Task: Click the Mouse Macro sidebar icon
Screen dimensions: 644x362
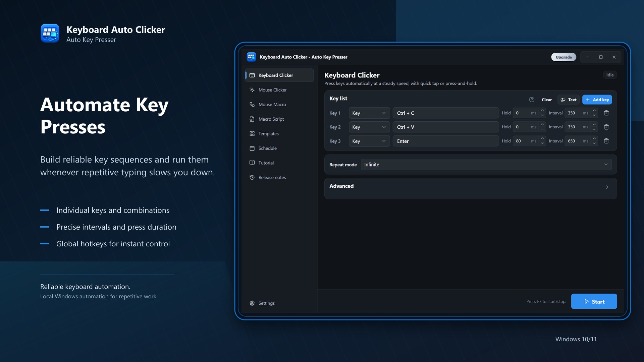Action: 252,105
